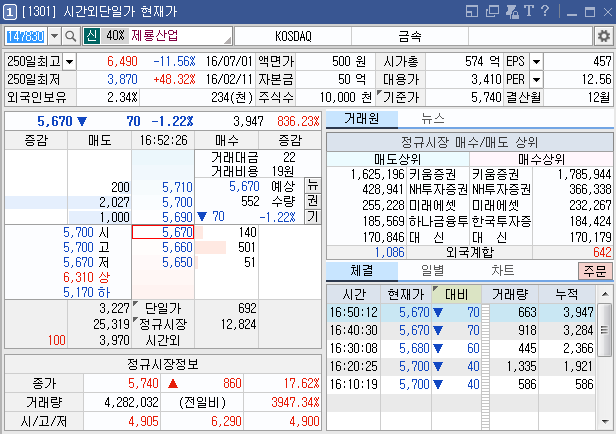Switch to the 체결 tab
The width and height of the screenshot is (616, 434).
point(362,271)
